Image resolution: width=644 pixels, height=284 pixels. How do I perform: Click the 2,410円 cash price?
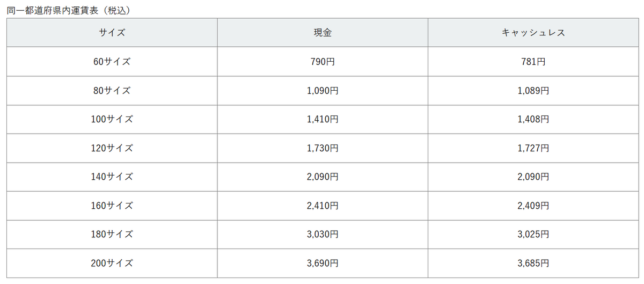coord(323,206)
